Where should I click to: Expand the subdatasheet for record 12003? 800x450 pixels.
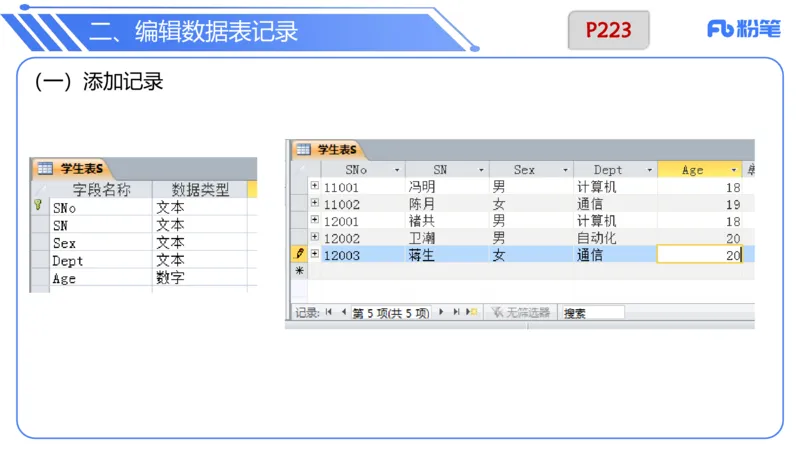click(315, 253)
